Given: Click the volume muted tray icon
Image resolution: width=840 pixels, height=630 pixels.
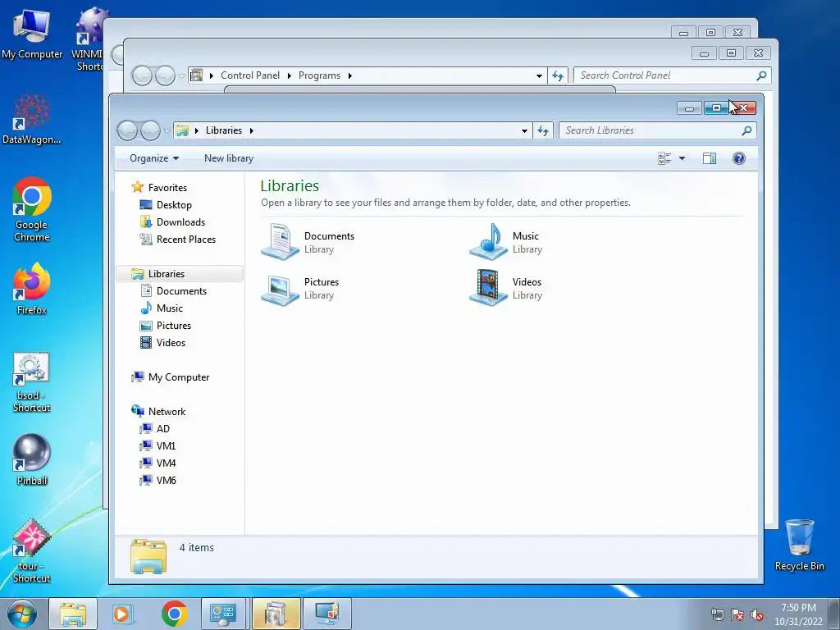Looking at the screenshot, I should pyautogui.click(x=757, y=614).
